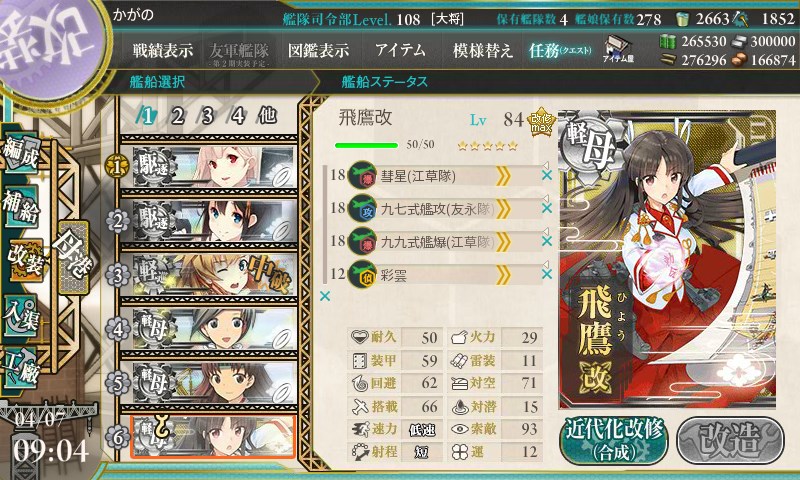Expand the 九九式艦爆(江草隊) slot chevron
800x480 pixels.
coord(503,242)
